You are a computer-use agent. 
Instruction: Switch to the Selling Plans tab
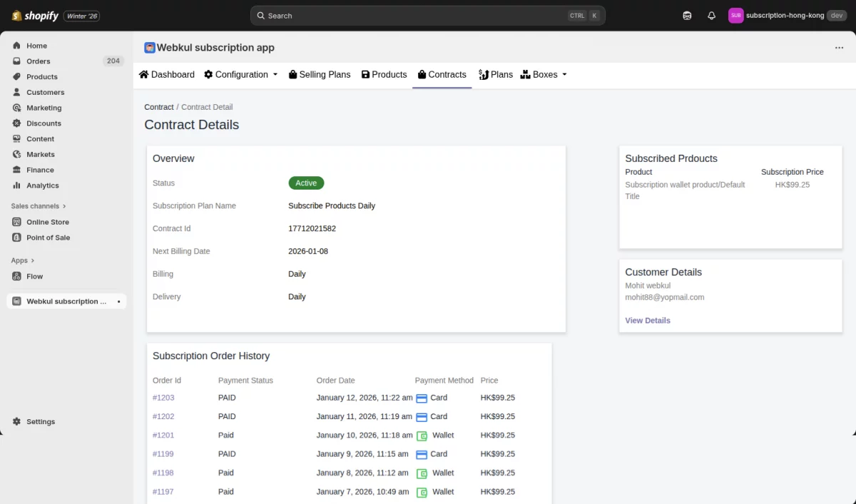(x=319, y=74)
